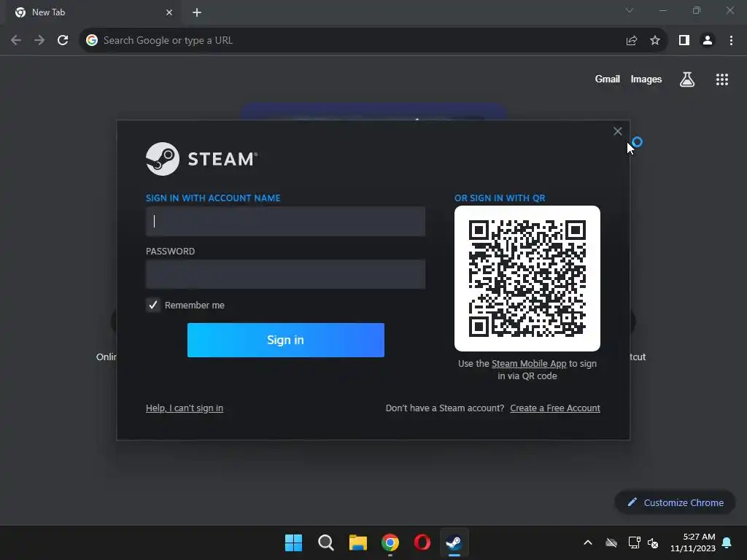This screenshot has height=560, width=747.
Task: Open network tray icon
Action: coord(634,542)
